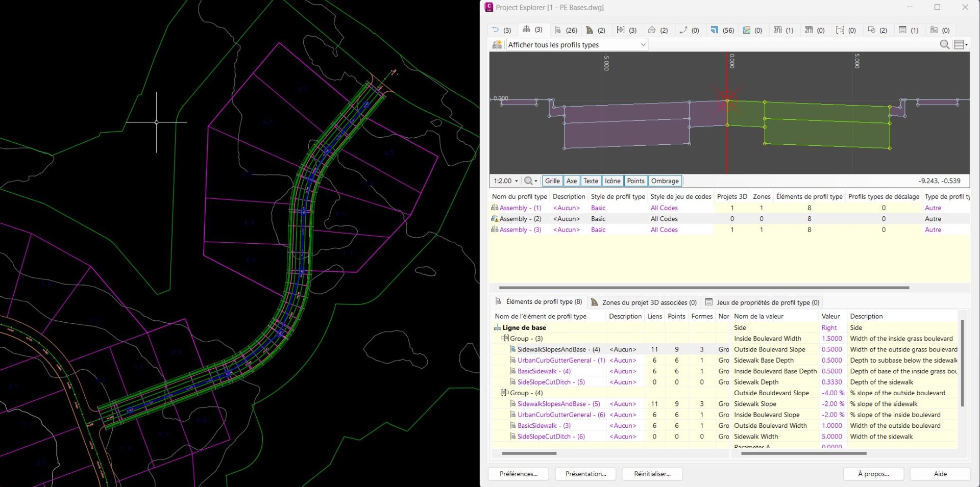Enable the Texte display toggle
This screenshot has width=980, height=487.
pyautogui.click(x=591, y=181)
